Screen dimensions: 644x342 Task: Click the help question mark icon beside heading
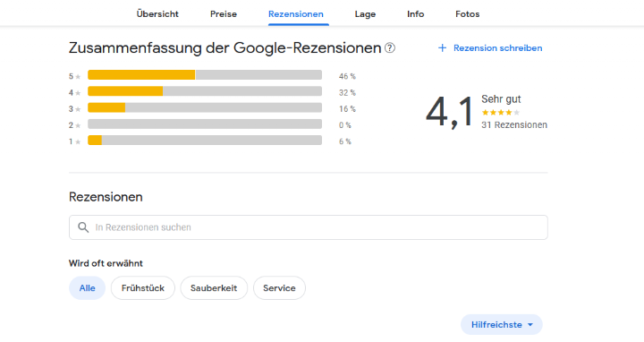tap(390, 48)
